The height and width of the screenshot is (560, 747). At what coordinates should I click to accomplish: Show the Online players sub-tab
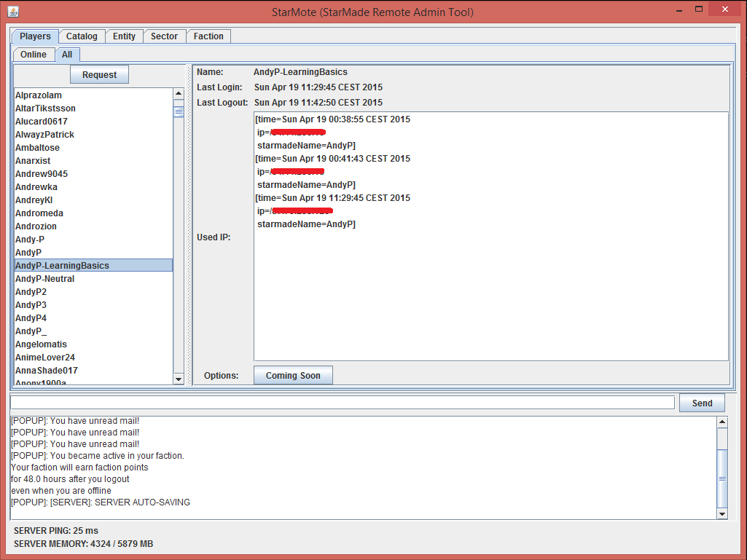34,55
